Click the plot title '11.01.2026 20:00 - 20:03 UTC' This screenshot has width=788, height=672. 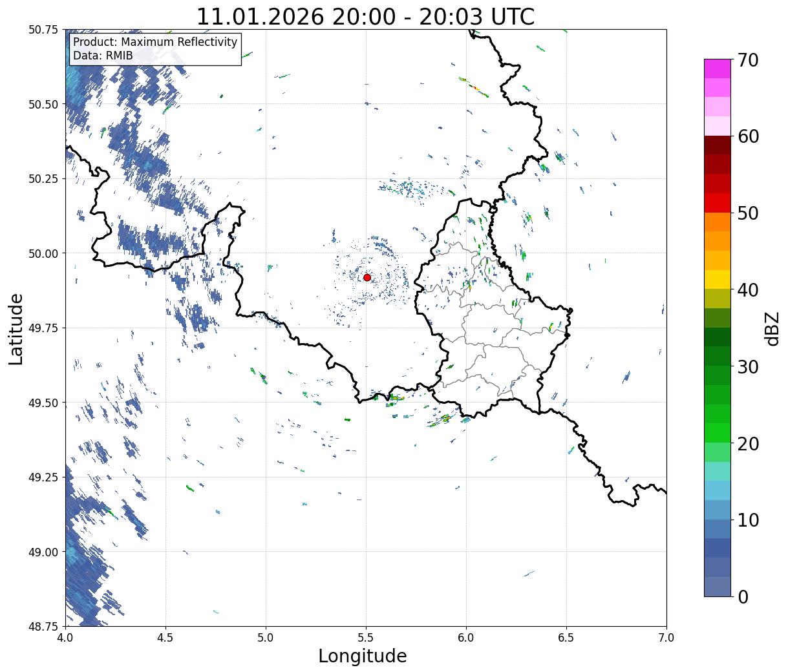pos(365,16)
